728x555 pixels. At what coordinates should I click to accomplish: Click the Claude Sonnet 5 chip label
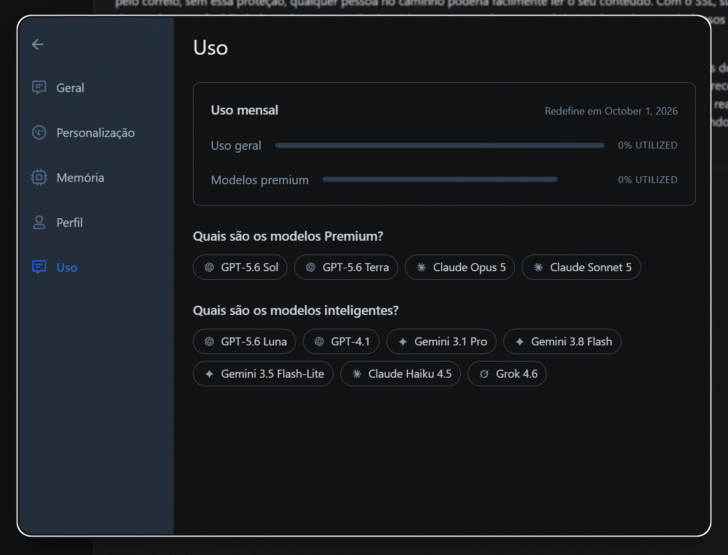coord(591,267)
